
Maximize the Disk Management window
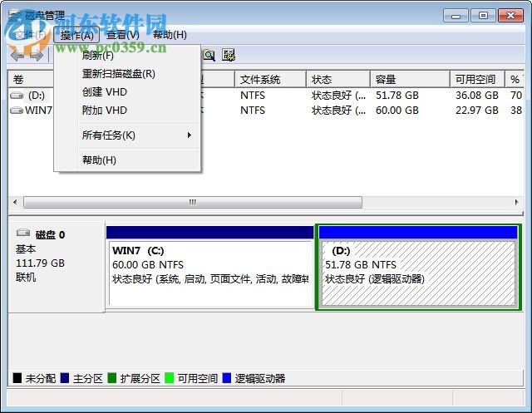(x=483, y=16)
